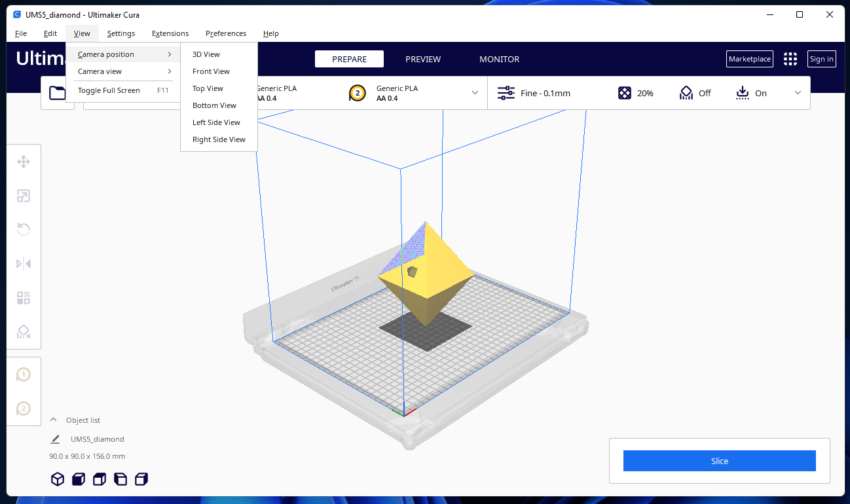Select Front View from submenu
The image size is (850, 504).
(219, 71)
